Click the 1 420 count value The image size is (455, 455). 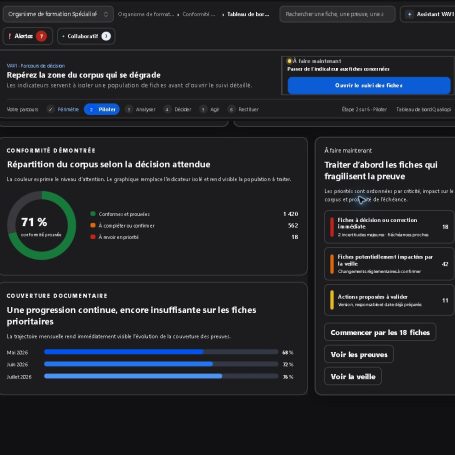click(291, 214)
